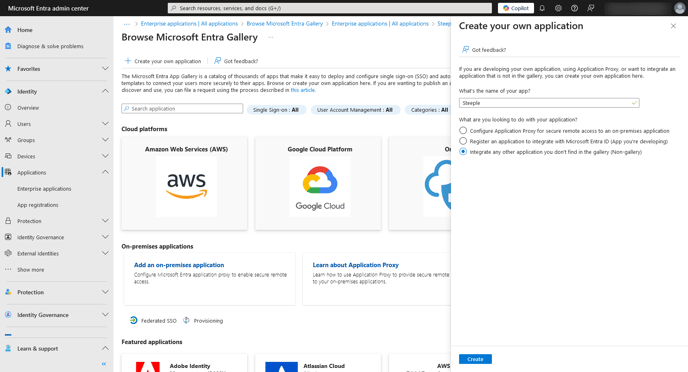Select Integrate any other application (Non-gallery) option
The image size is (688, 372).
click(x=463, y=151)
